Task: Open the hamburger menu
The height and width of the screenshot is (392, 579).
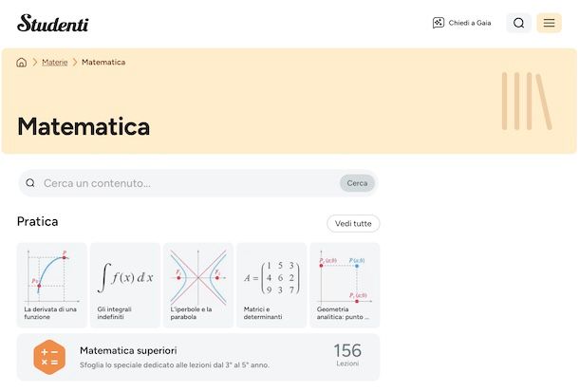Action: [549, 23]
